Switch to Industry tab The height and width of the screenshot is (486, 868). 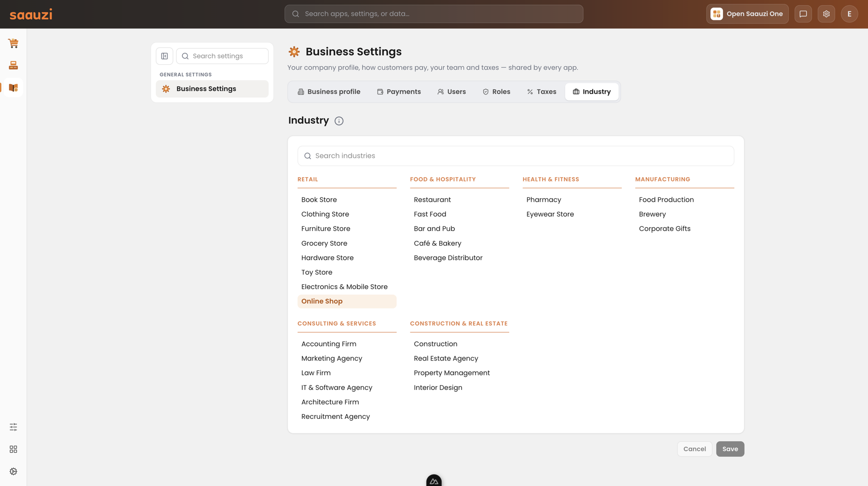tap(592, 92)
